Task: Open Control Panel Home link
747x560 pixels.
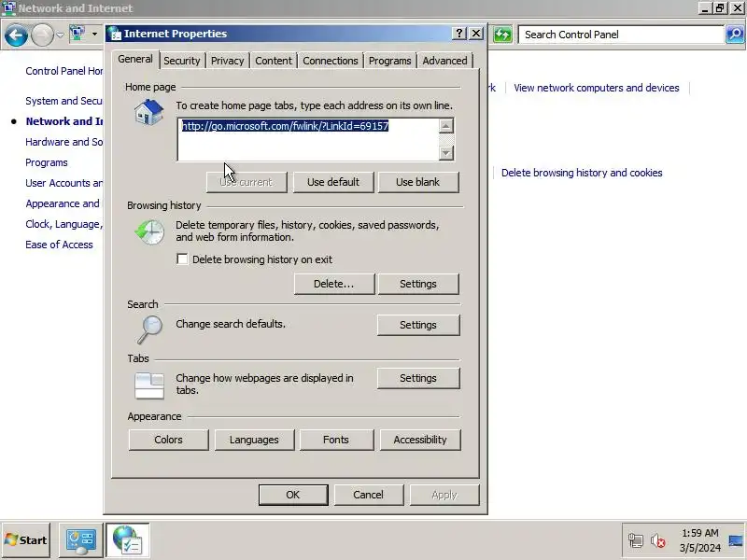Action: [x=64, y=71]
